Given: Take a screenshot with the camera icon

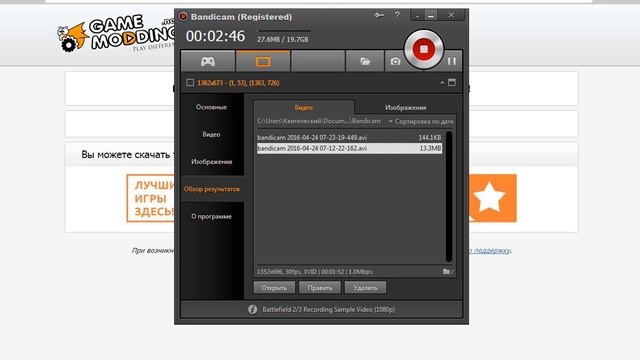Looking at the screenshot, I should [395, 61].
